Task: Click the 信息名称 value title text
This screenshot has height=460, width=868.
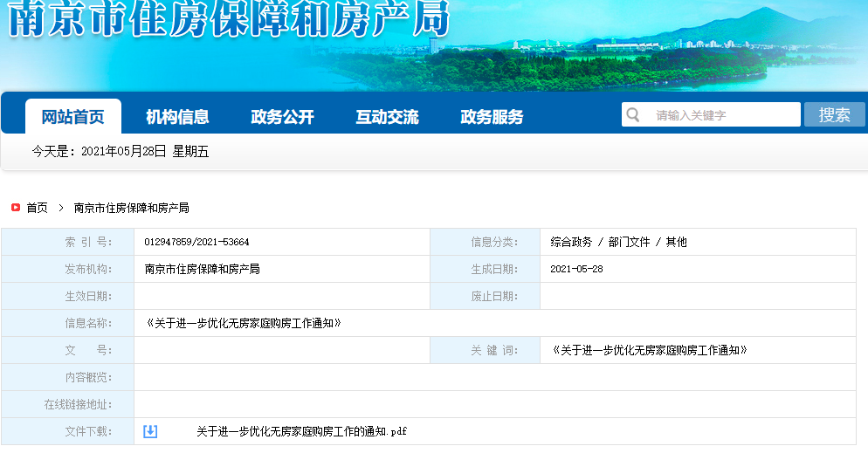Action: click(x=243, y=323)
